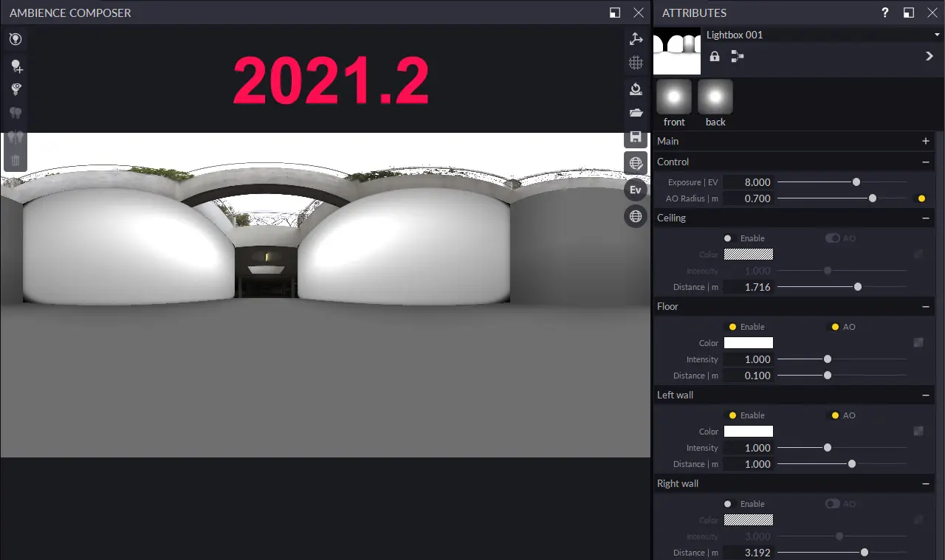
Task: Collapse the Control section
Action: [x=925, y=162]
